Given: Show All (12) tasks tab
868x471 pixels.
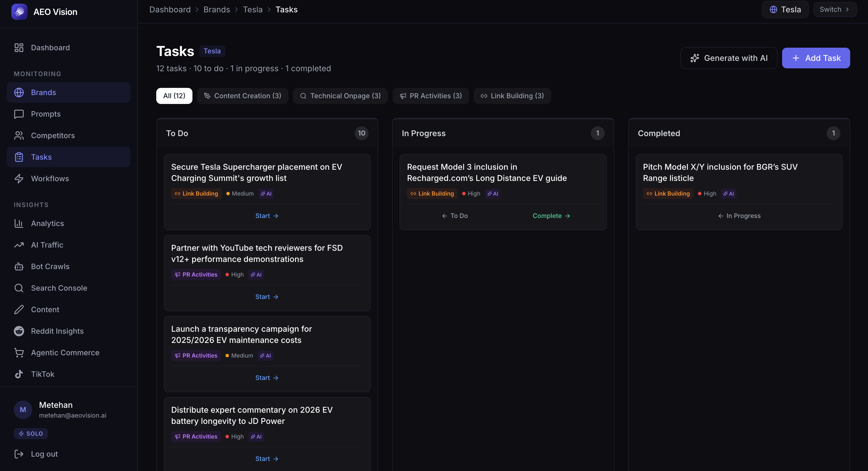Looking at the screenshot, I should (174, 96).
